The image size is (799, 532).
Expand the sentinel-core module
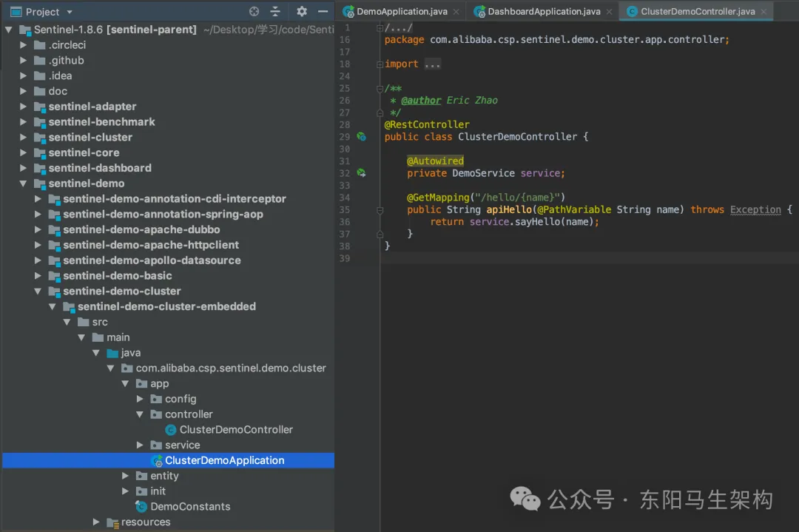click(24, 153)
